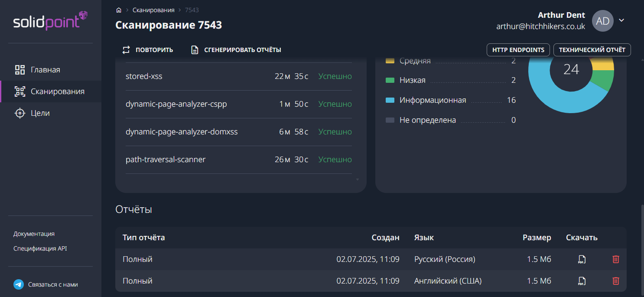644x297 pixels.
Task: Select Сканирования in the sidebar menu
Action: pyautogui.click(x=51, y=91)
